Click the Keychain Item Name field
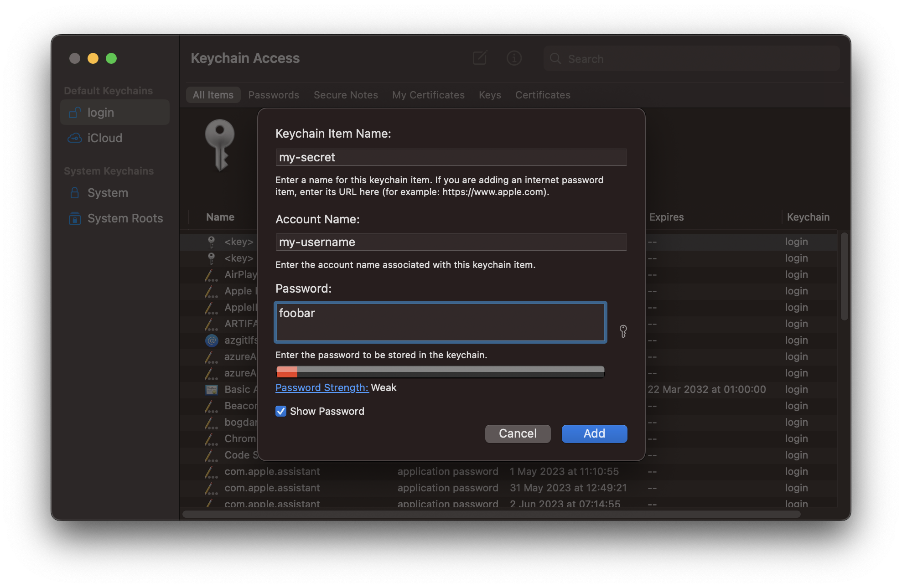This screenshot has height=588, width=902. click(x=451, y=157)
